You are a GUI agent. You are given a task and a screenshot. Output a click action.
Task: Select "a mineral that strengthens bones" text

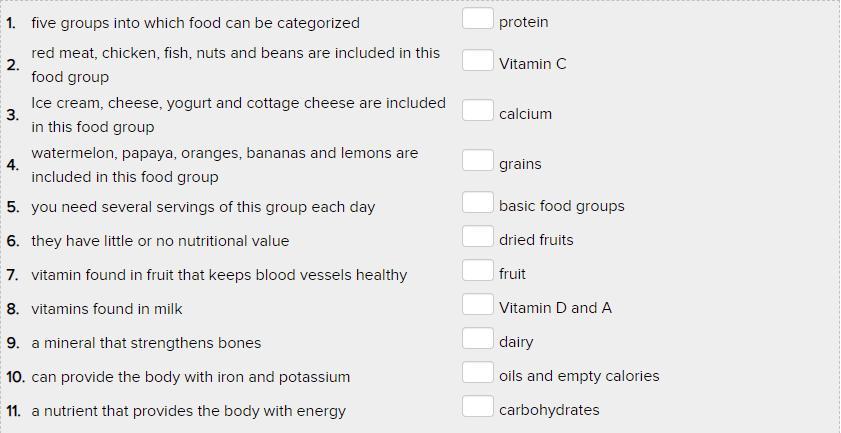tap(146, 343)
